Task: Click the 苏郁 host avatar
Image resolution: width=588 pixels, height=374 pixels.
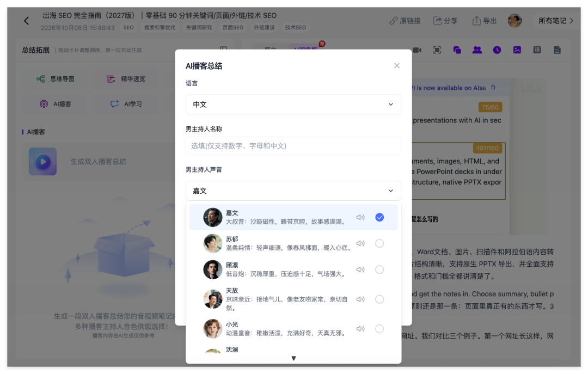Action: click(x=213, y=243)
